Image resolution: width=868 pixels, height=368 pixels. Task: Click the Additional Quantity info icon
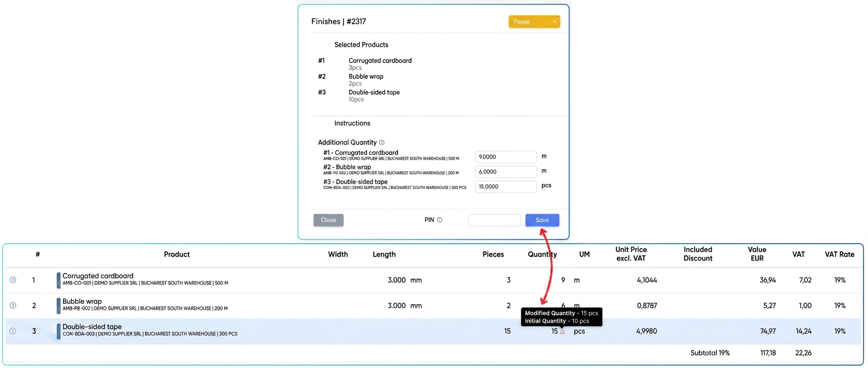pos(382,142)
